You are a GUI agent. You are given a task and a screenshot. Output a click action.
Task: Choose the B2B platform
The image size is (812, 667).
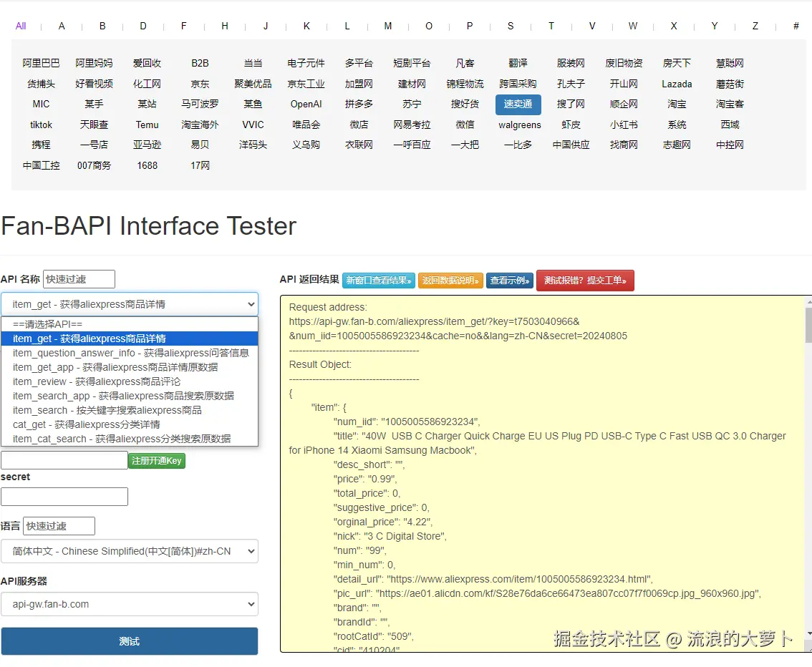pyautogui.click(x=200, y=63)
